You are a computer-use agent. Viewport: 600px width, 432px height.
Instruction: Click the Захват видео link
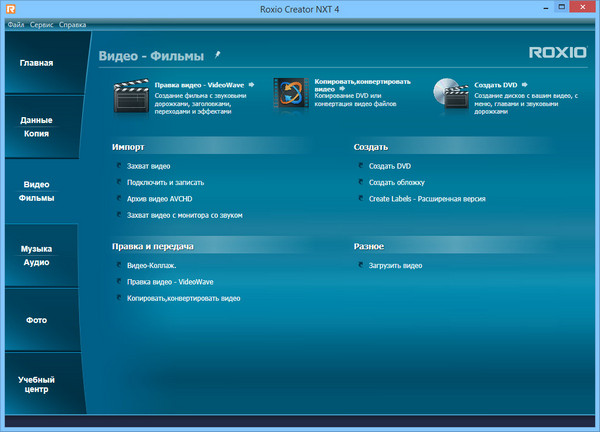(x=148, y=166)
